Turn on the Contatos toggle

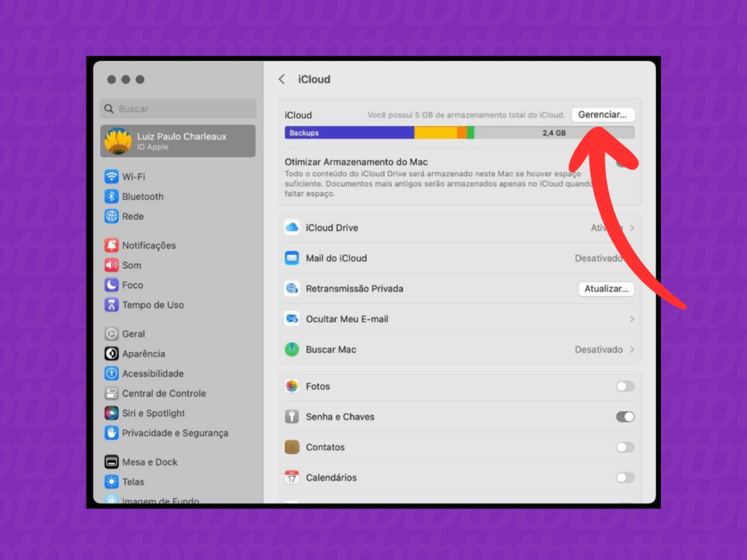(624, 447)
